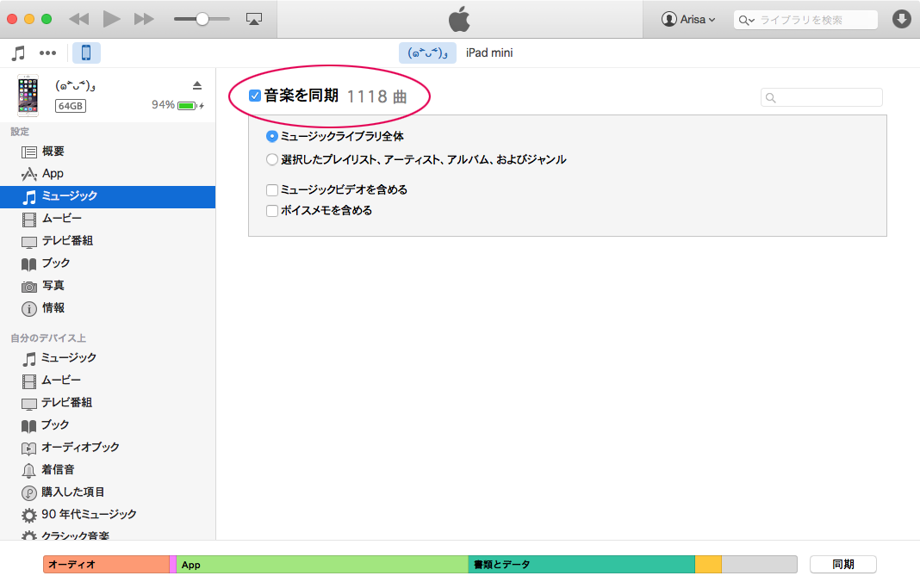The height and width of the screenshot is (588, 920).
Task: Click the 自分のデバイス上 section header
Action: 48,338
